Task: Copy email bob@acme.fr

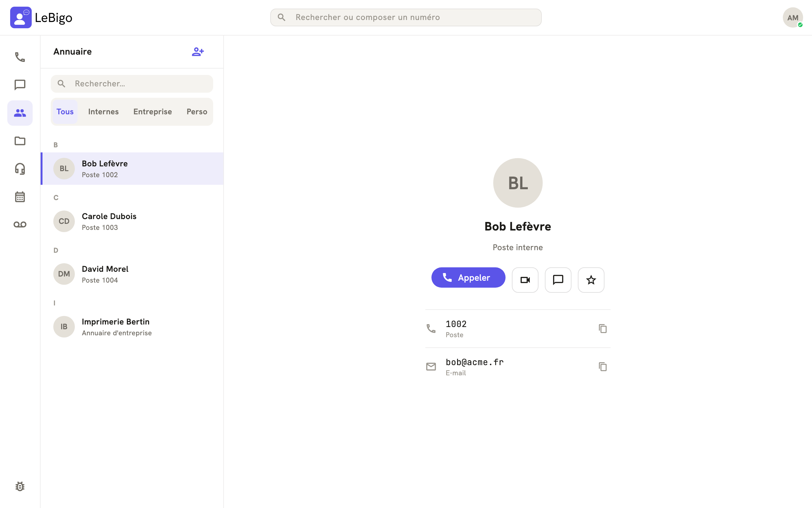Action: [x=603, y=366]
